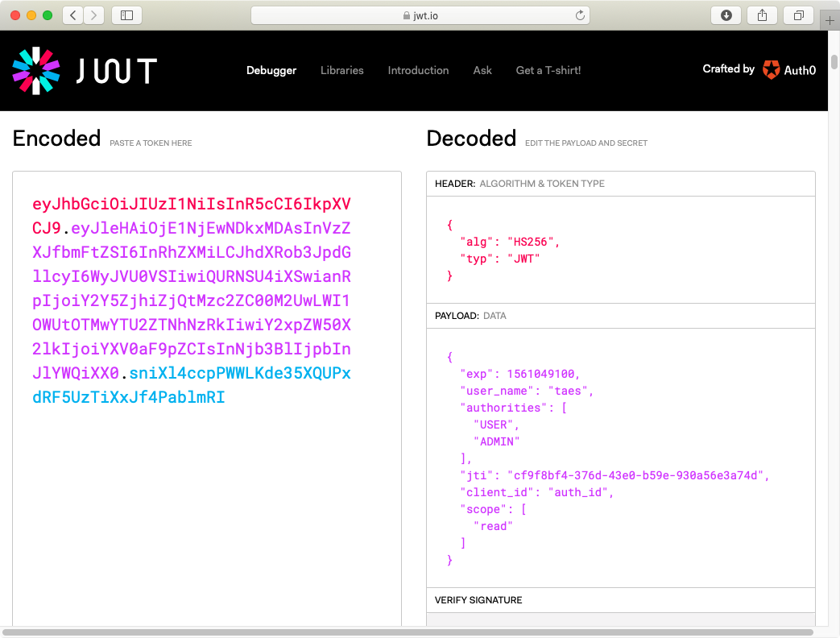Click the client_id value "auth_id"
The width and height of the screenshot is (840, 638).
tap(578, 493)
